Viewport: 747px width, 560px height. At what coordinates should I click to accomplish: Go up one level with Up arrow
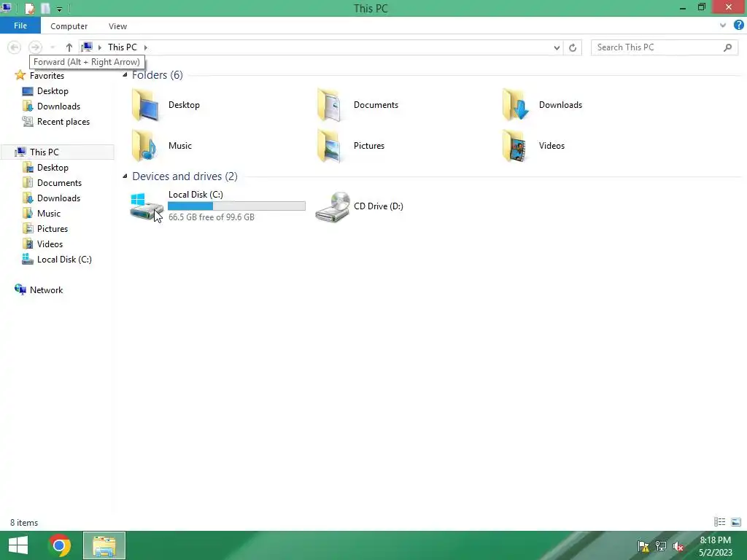point(69,47)
